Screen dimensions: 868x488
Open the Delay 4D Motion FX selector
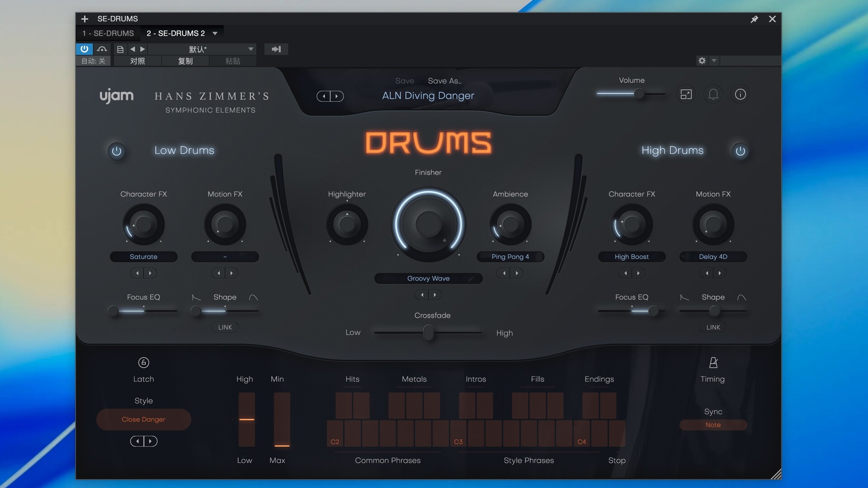tap(713, 257)
